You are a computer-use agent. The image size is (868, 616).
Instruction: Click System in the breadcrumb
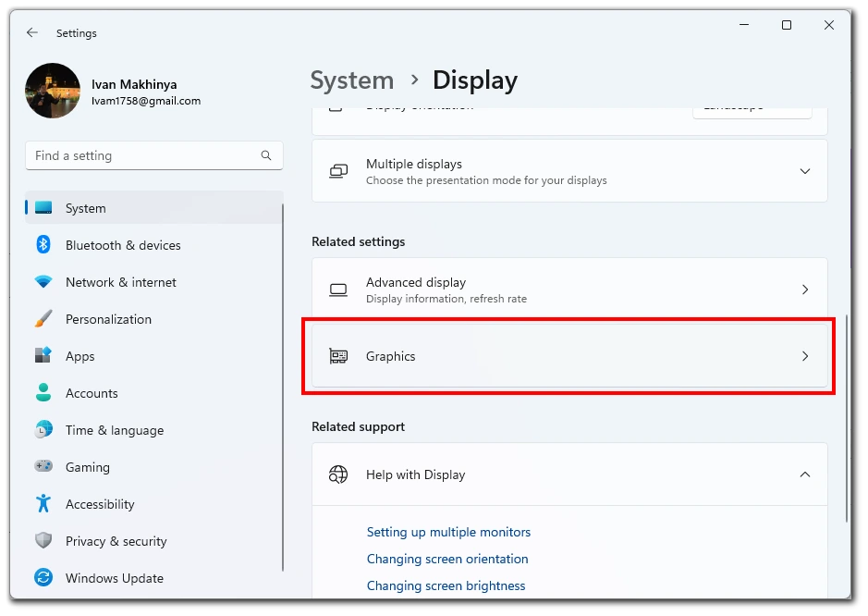coord(351,80)
